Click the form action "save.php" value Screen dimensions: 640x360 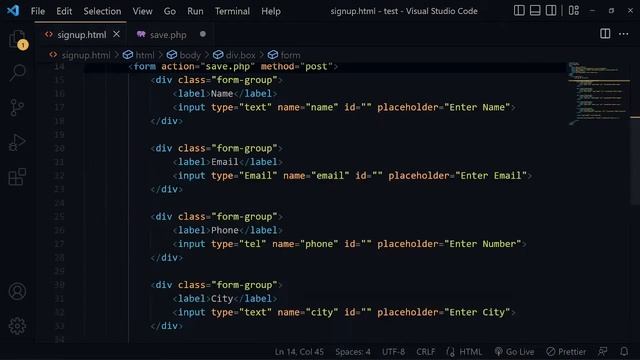click(x=227, y=67)
